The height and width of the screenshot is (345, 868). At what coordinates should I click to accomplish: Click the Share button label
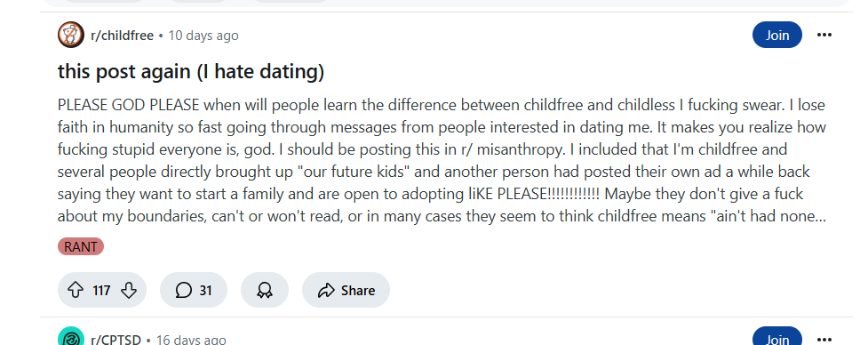358,290
